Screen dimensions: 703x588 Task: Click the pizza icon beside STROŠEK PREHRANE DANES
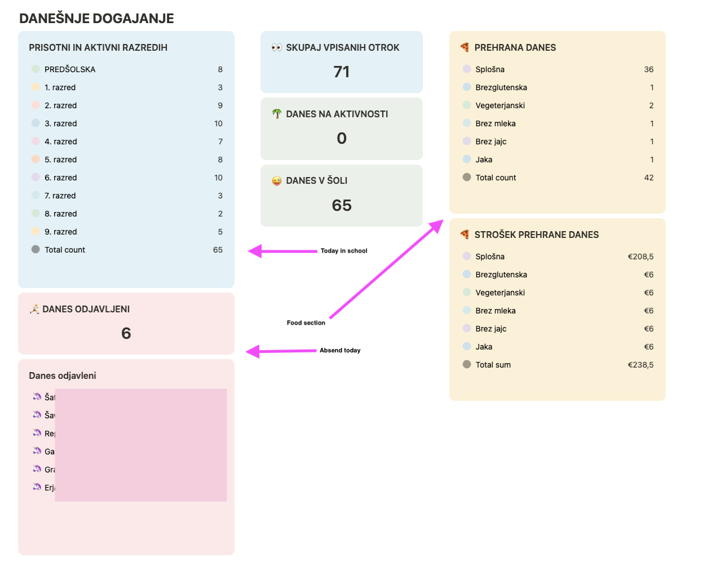[x=465, y=235]
